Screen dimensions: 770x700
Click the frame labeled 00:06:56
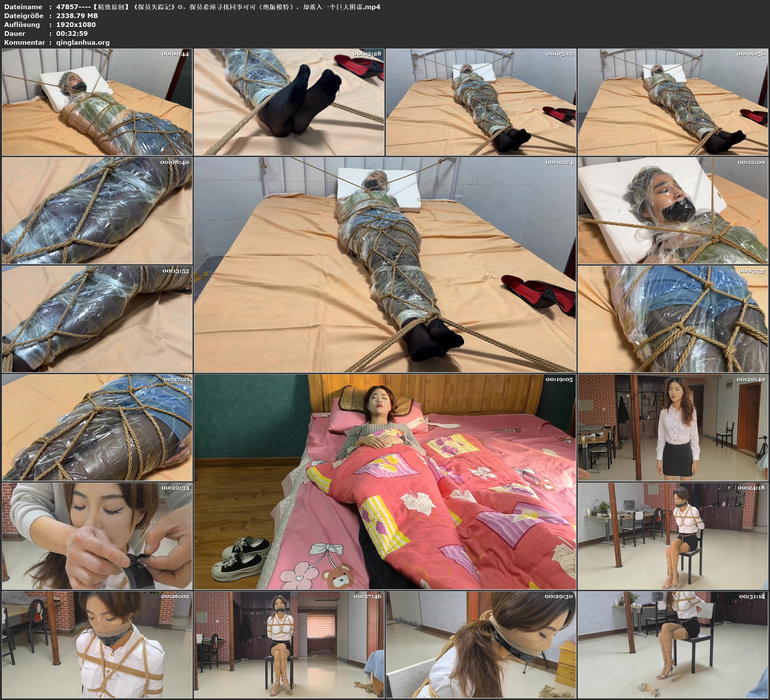click(x=673, y=102)
